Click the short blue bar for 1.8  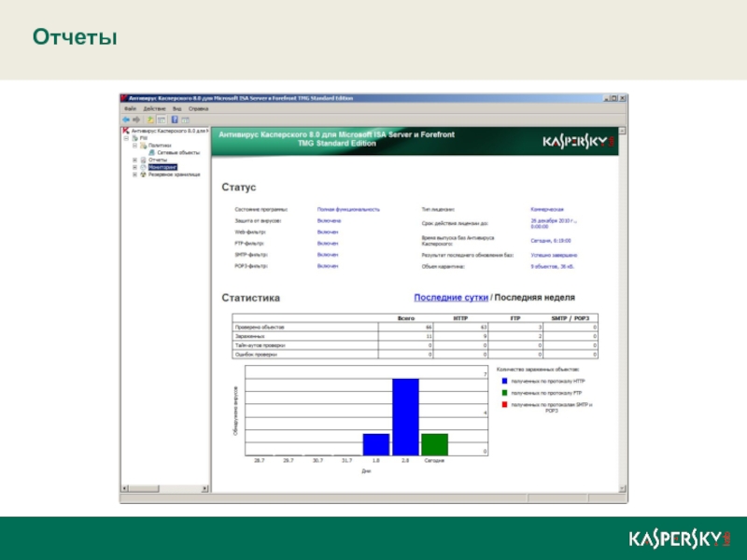click(376, 445)
